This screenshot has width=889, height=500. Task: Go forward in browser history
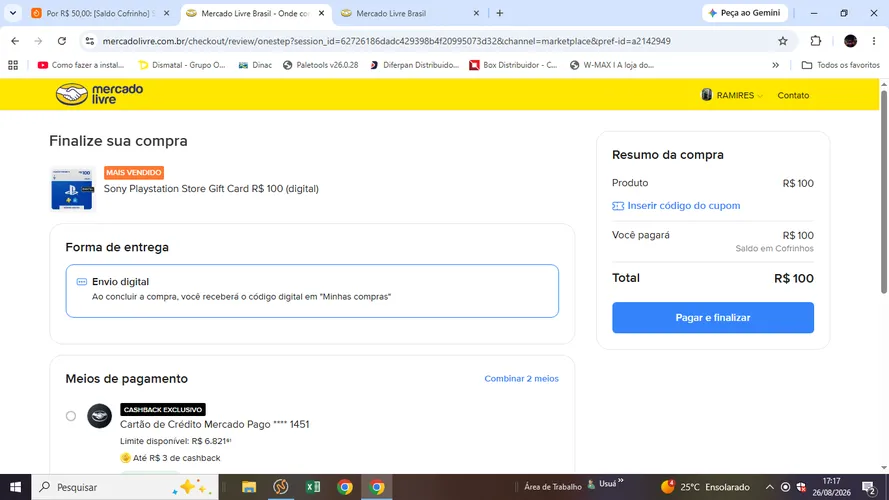click(x=38, y=41)
